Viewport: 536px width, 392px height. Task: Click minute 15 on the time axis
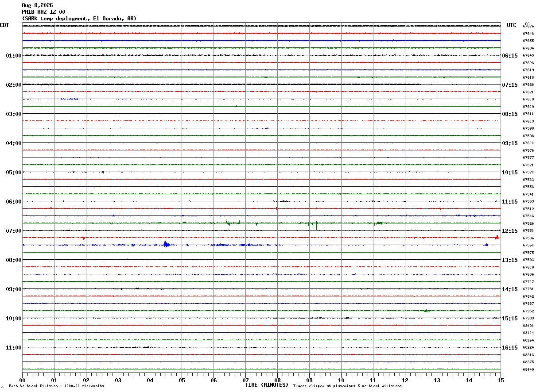tap(501, 380)
